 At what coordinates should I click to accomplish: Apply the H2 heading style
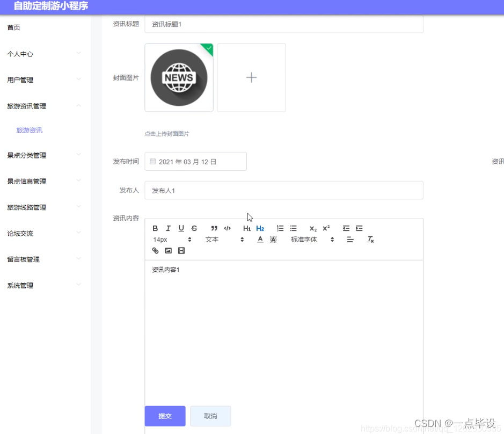(x=260, y=228)
